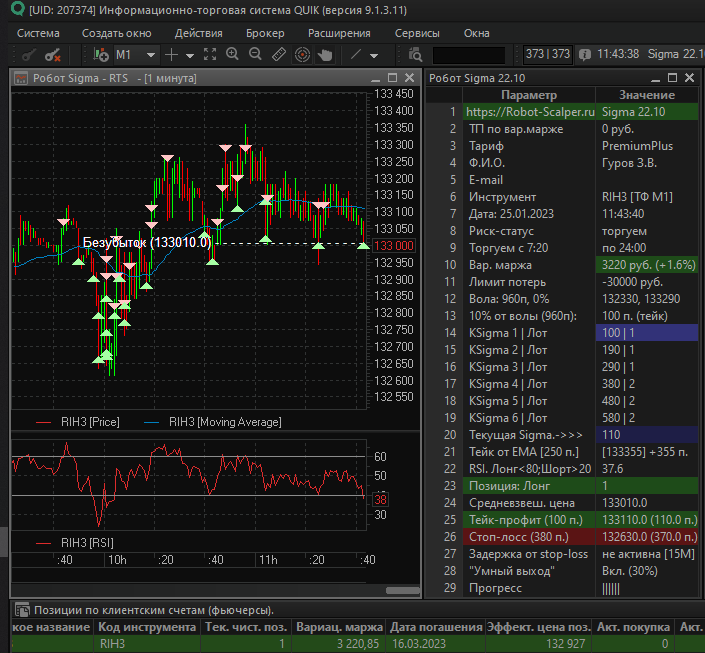Minimize the Робот Sigma 22.10 table window
Image resolution: width=705 pixels, height=653 pixels.
(656, 79)
